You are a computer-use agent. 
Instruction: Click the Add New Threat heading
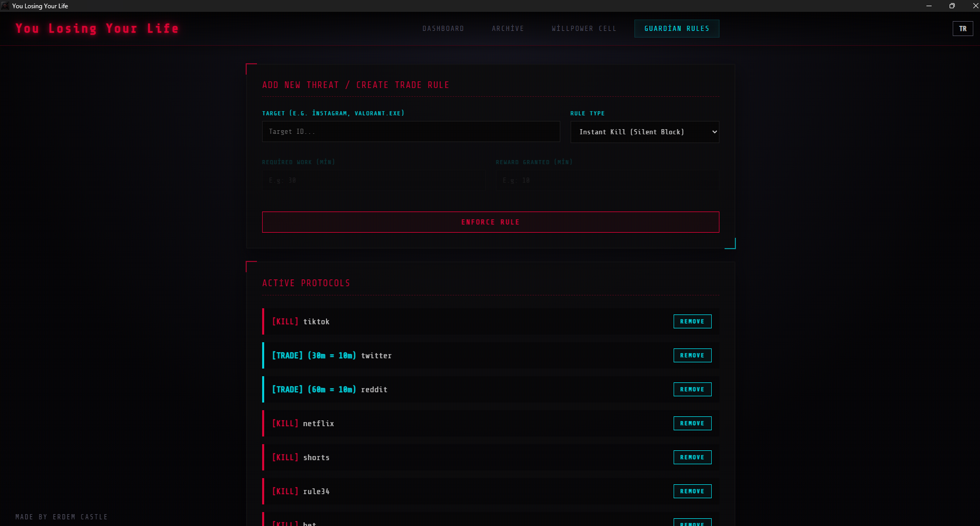pyautogui.click(x=356, y=85)
